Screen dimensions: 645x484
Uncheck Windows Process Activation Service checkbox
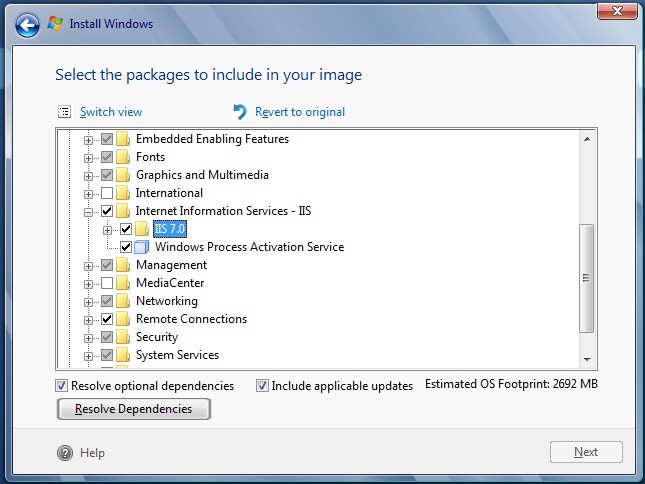click(x=126, y=247)
